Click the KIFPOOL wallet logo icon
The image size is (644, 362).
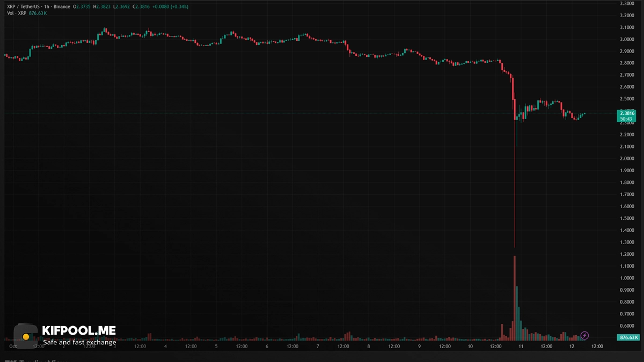pos(25,336)
